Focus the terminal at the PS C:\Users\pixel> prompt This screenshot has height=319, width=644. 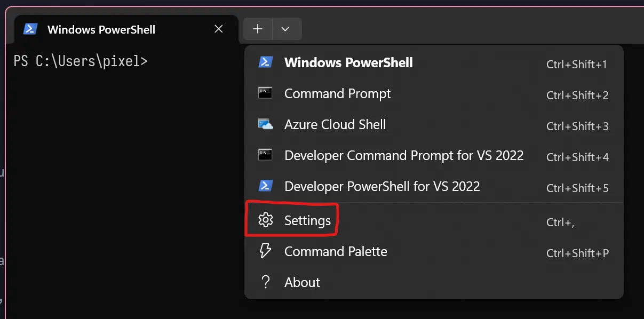[81, 61]
